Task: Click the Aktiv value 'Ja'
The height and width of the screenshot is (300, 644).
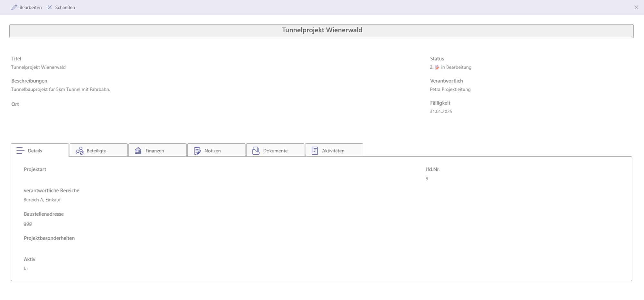Action: click(x=26, y=268)
